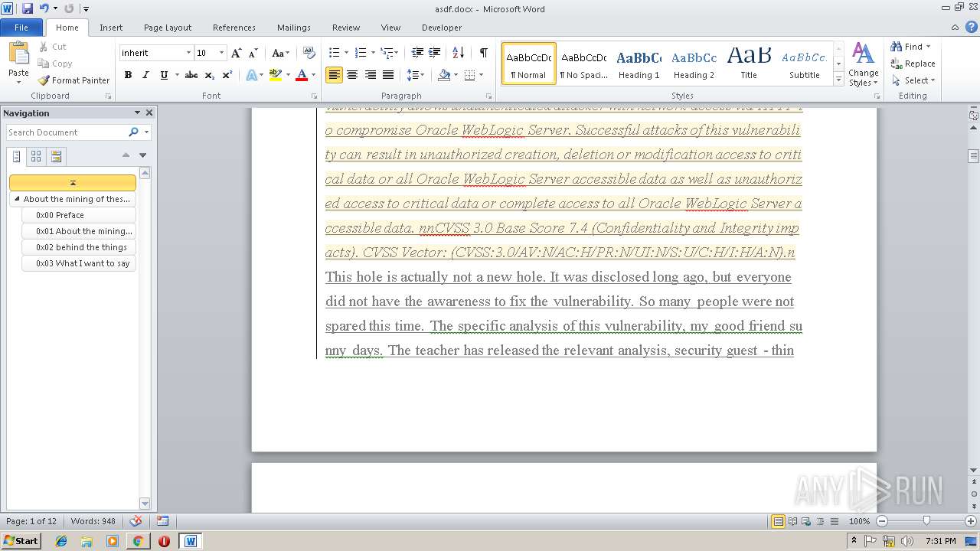Apply red font color
Image resolution: width=980 pixels, height=551 pixels.
[x=302, y=75]
